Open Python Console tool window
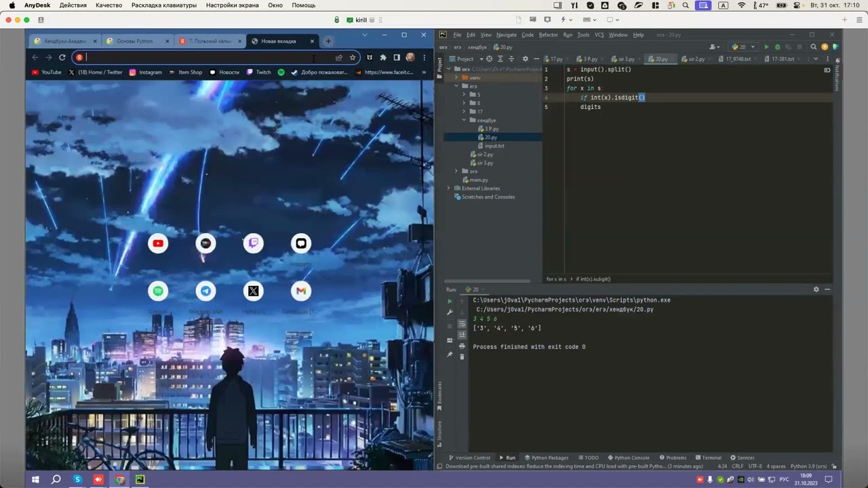Screen dimensions: 868x488 (629, 457)
